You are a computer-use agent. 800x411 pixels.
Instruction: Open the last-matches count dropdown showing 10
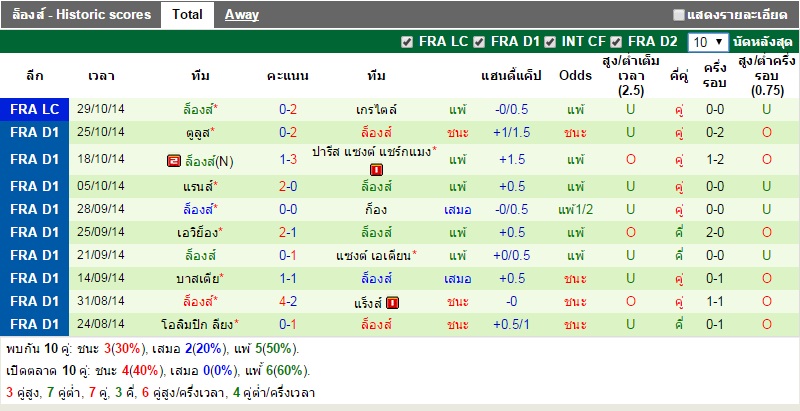[x=708, y=42]
